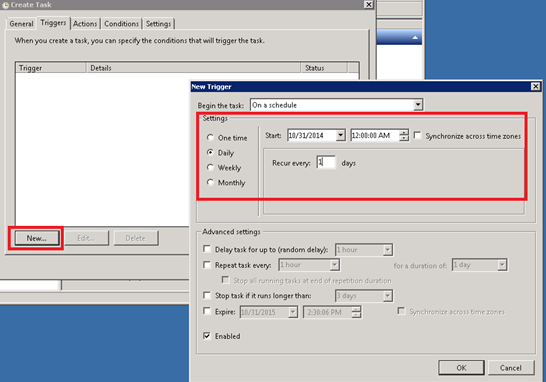The image size is (546, 382).
Task: Click the Trigger column header
Action: tap(51, 68)
